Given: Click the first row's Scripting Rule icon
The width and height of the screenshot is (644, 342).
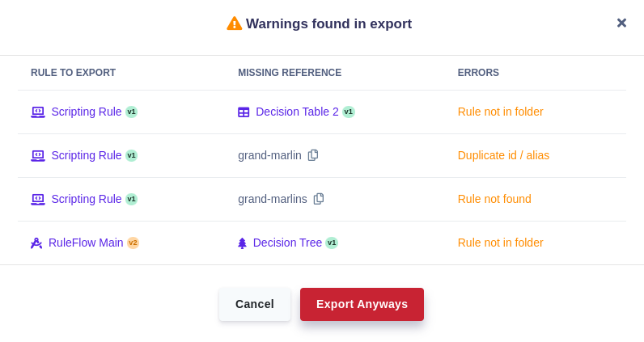Looking at the screenshot, I should [x=38, y=112].
